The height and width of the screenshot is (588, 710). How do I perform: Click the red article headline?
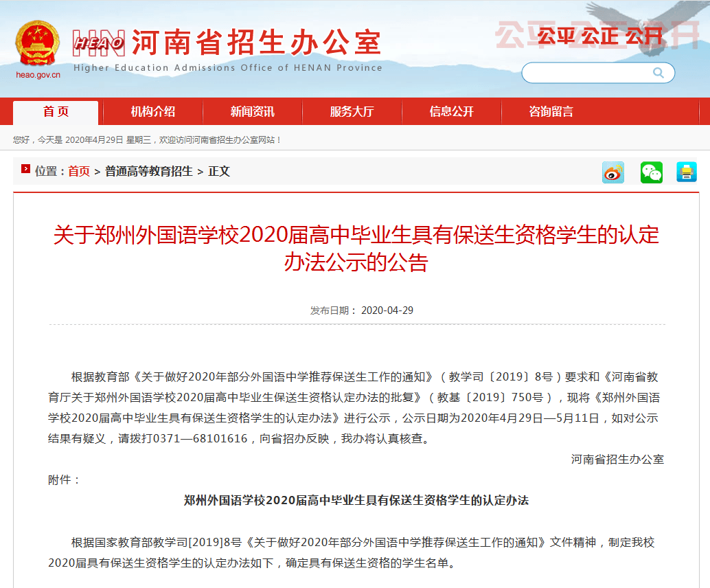[x=356, y=248]
